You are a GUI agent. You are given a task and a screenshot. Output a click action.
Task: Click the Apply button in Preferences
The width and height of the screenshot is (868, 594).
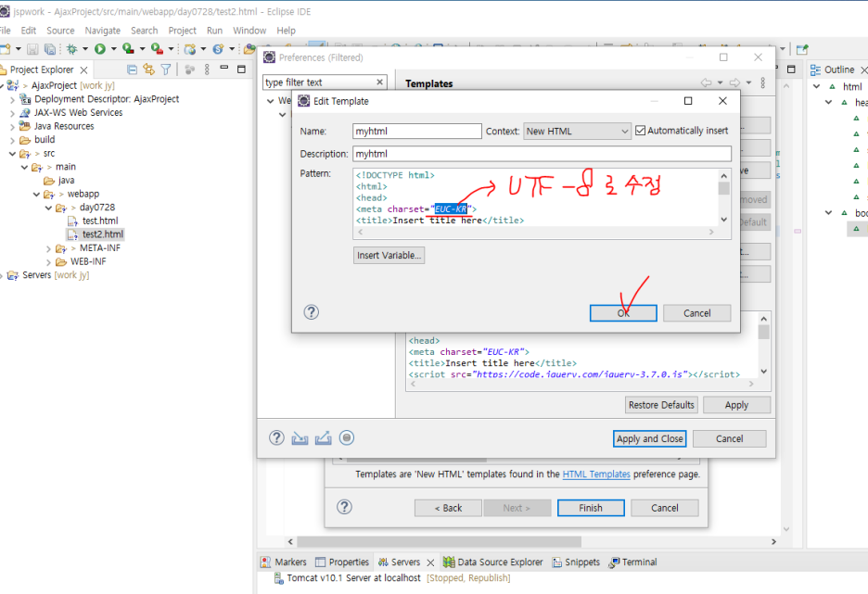[737, 405]
